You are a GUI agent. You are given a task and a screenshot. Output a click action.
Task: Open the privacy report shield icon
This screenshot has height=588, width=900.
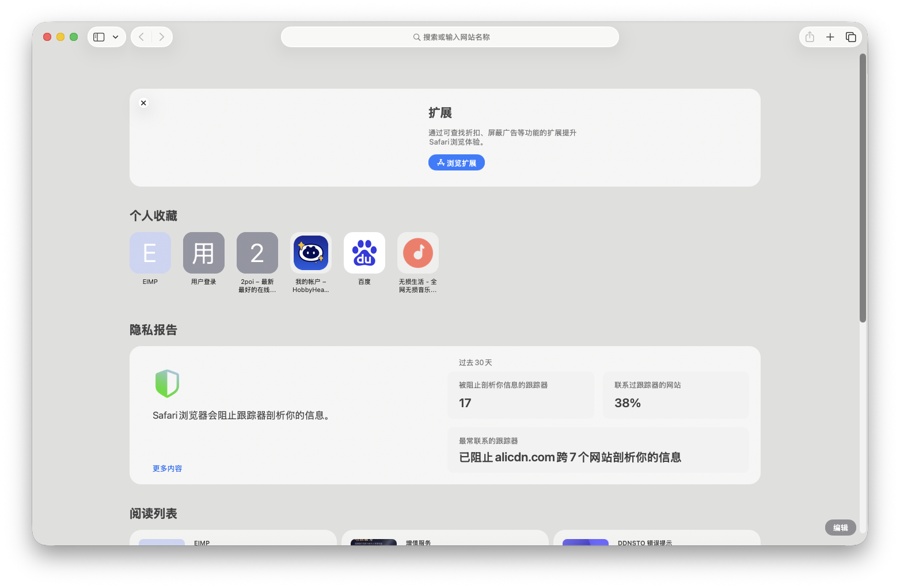point(167,384)
